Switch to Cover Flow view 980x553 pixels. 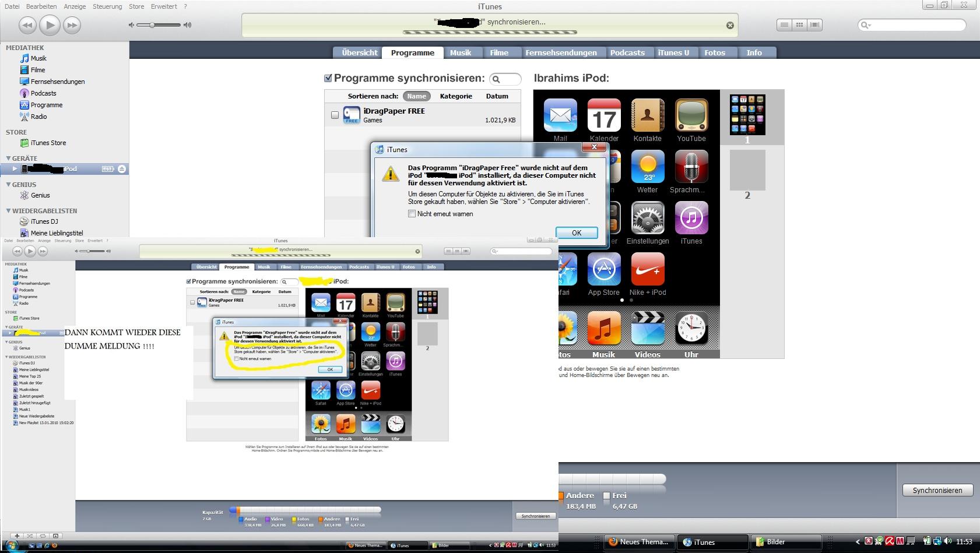tap(814, 24)
